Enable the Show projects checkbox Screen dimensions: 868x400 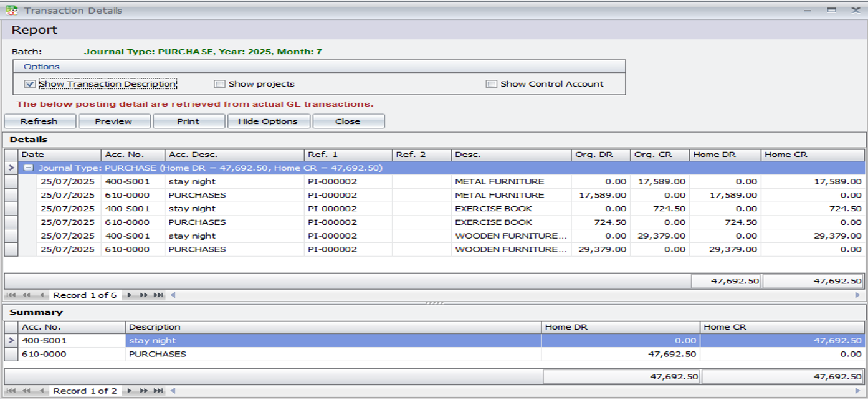click(219, 84)
